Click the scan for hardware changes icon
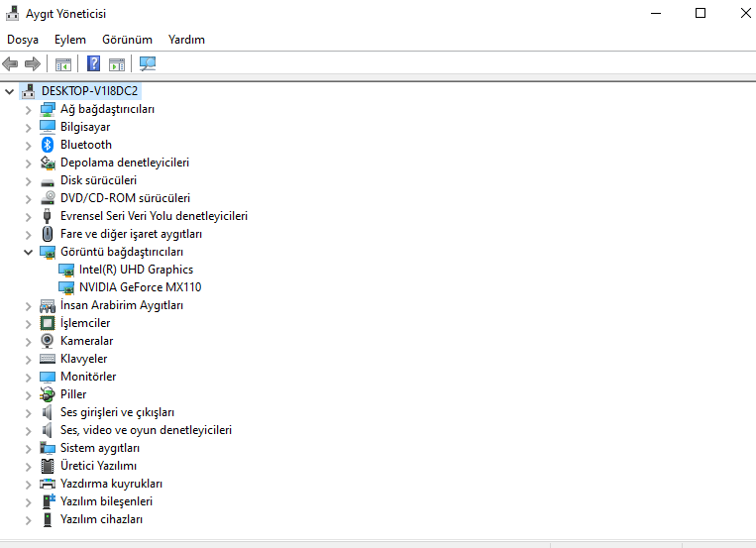This screenshot has width=756, height=548. tap(148, 63)
